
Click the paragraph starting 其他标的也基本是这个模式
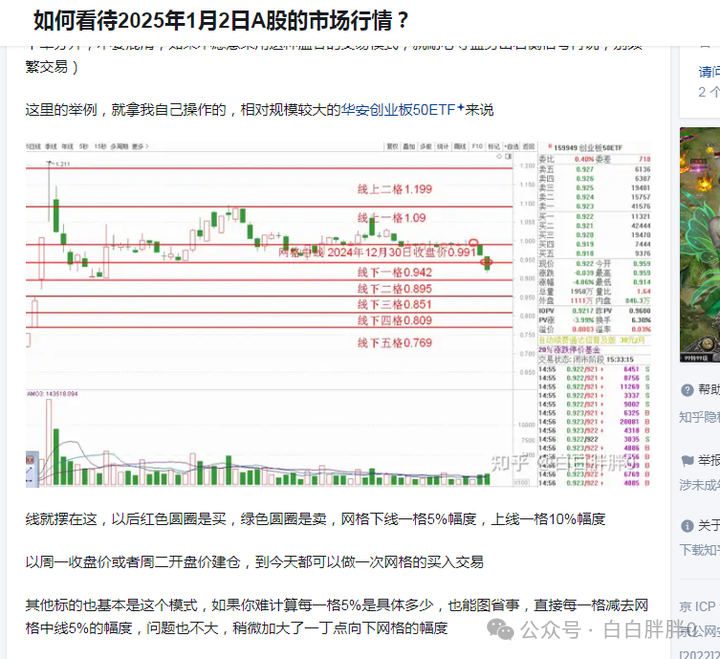coord(337,616)
